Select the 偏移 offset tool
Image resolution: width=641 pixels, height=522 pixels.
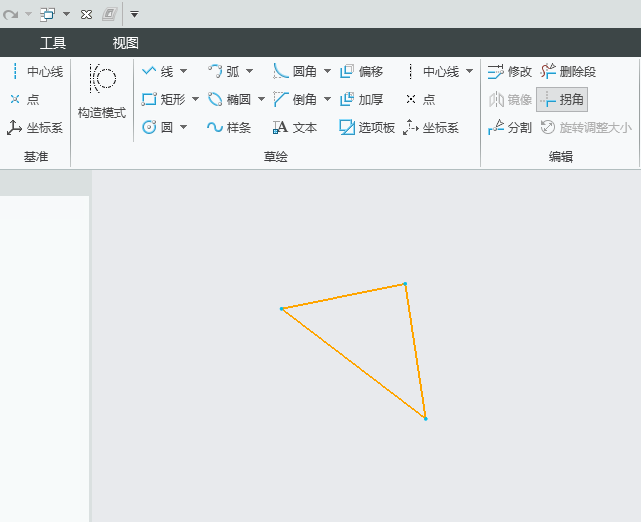coord(361,72)
